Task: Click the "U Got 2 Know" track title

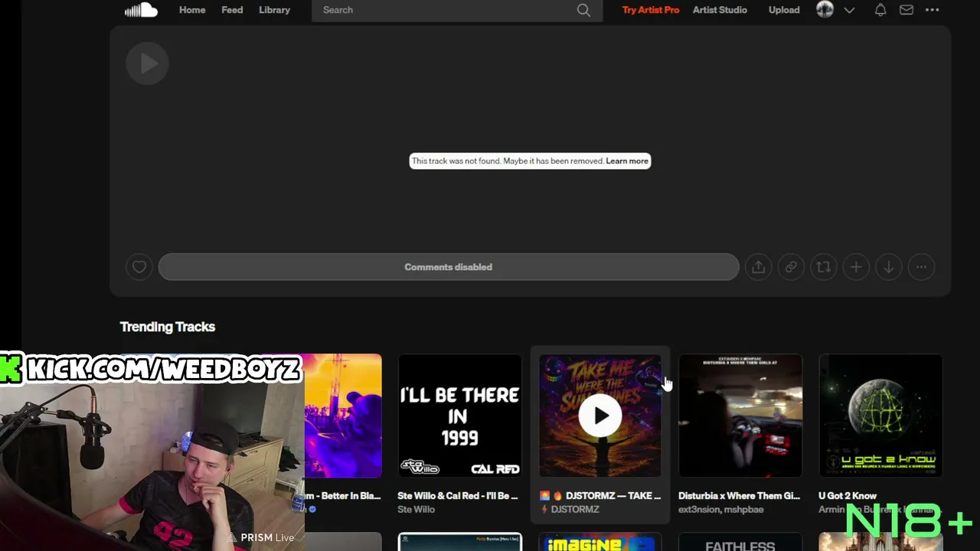Action: 848,496
